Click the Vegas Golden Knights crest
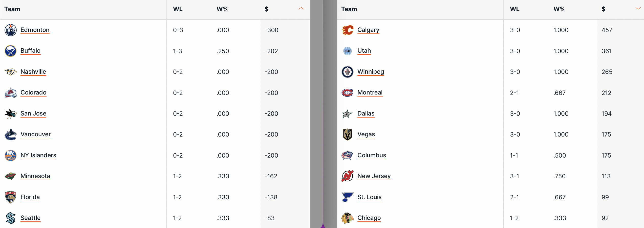This screenshot has width=644, height=228. [348, 134]
